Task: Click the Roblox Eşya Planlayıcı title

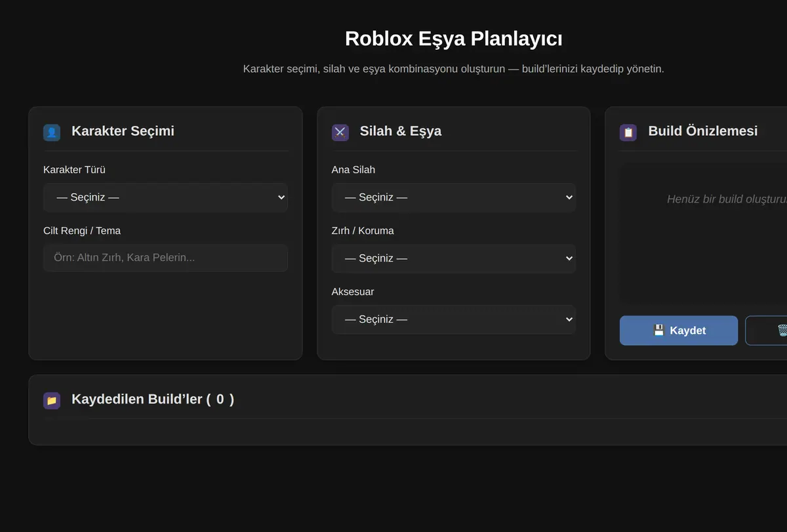Action: tap(454, 39)
